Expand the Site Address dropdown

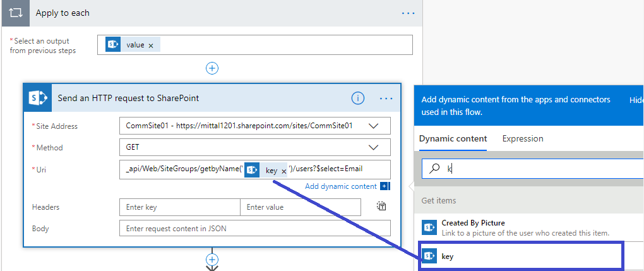pyautogui.click(x=373, y=126)
